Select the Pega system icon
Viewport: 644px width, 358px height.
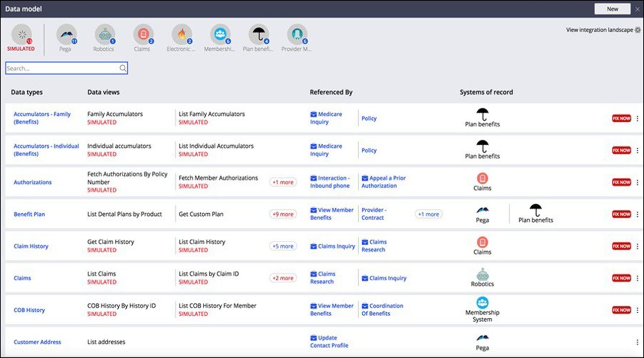(66, 35)
